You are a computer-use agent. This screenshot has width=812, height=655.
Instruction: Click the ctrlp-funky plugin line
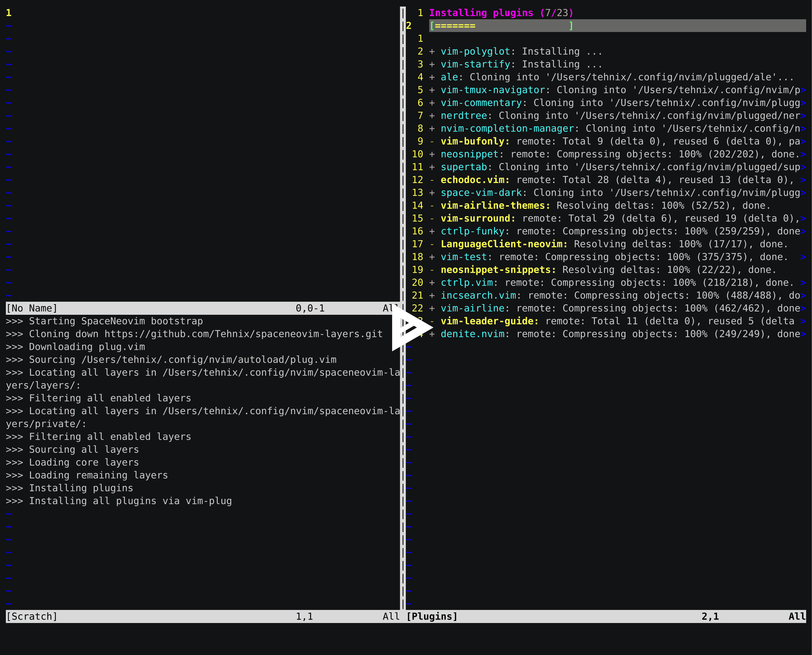[x=618, y=231]
